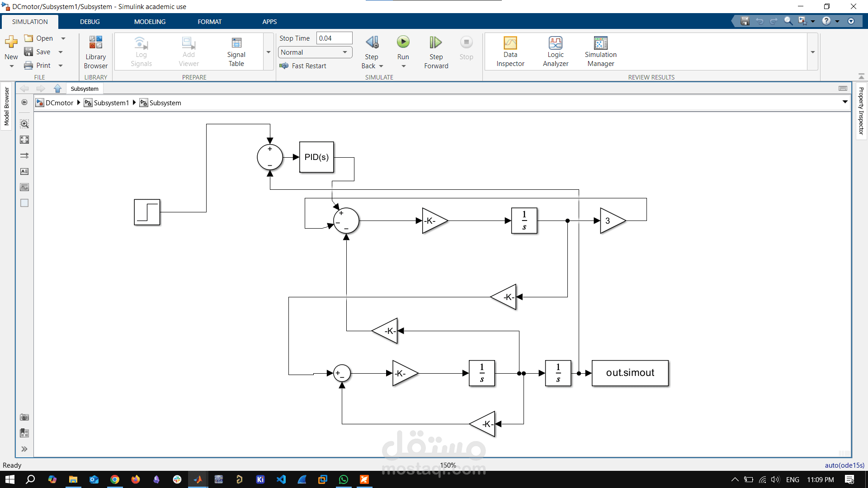Image resolution: width=868 pixels, height=488 pixels.
Task: Open Google Chrome from taskbar
Action: pyautogui.click(x=115, y=479)
